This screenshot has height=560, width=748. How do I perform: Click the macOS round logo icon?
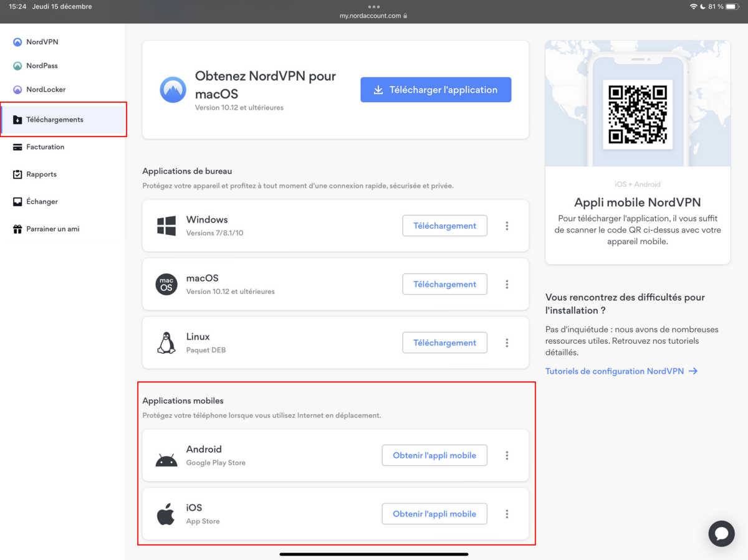click(166, 285)
